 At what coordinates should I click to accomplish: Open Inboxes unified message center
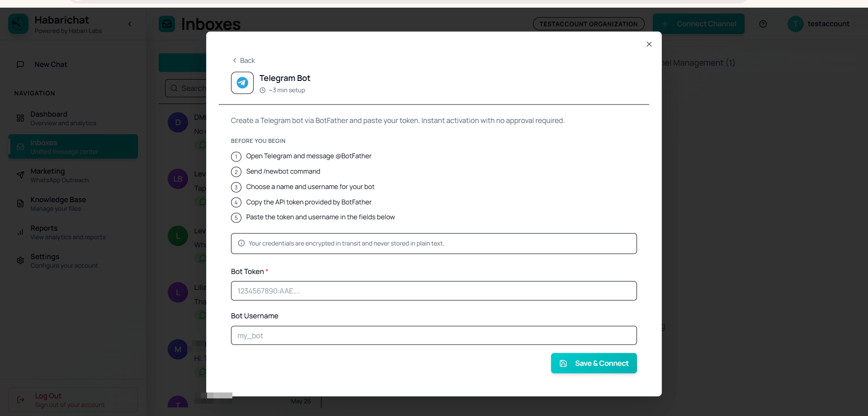tap(73, 147)
